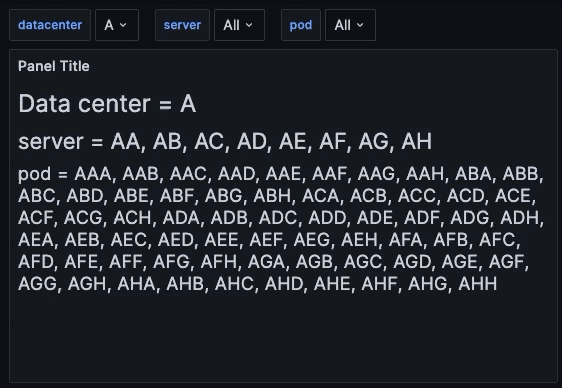Open the server variable All dropdown
Viewport: 562px width, 388px height.
click(x=239, y=25)
